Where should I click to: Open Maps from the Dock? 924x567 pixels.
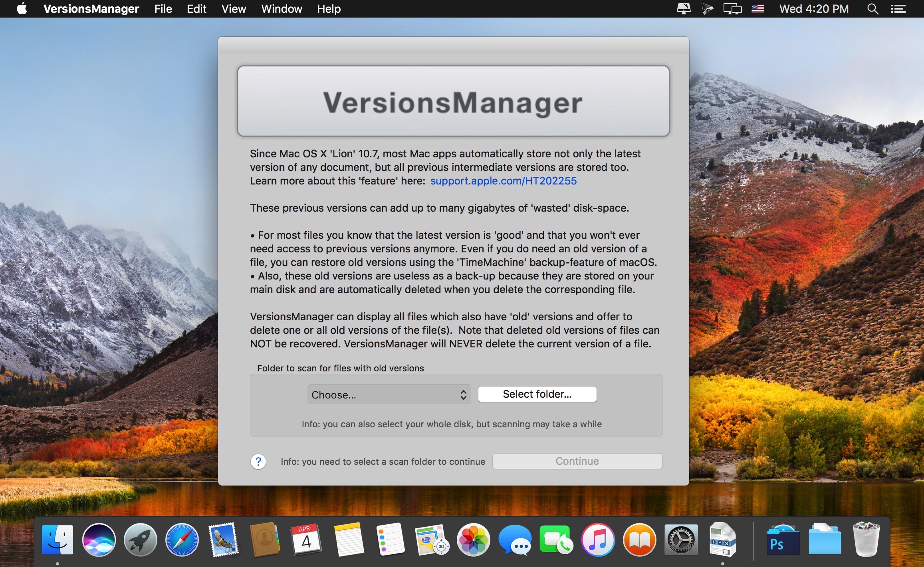point(432,540)
